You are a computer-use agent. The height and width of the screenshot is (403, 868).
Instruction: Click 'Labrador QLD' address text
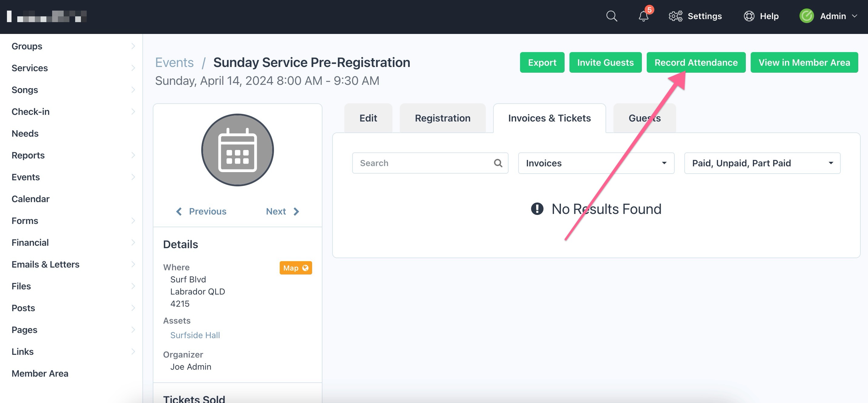point(198,291)
